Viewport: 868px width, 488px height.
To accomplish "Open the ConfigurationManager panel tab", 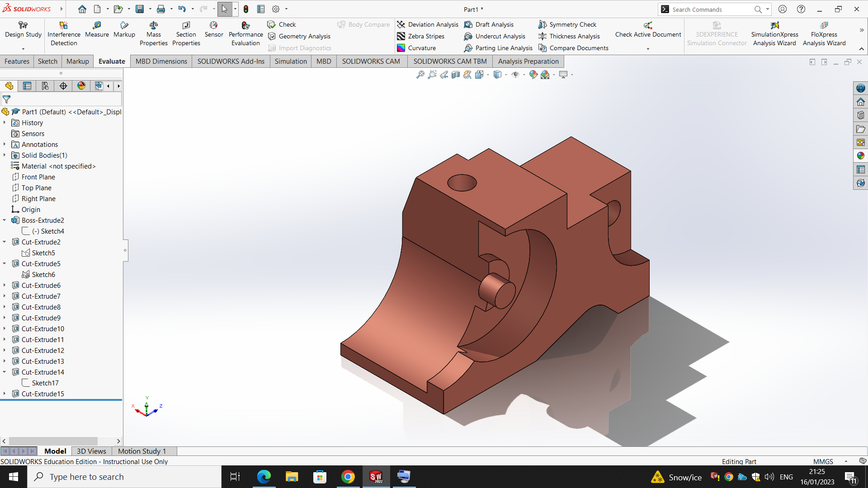I will (45, 86).
